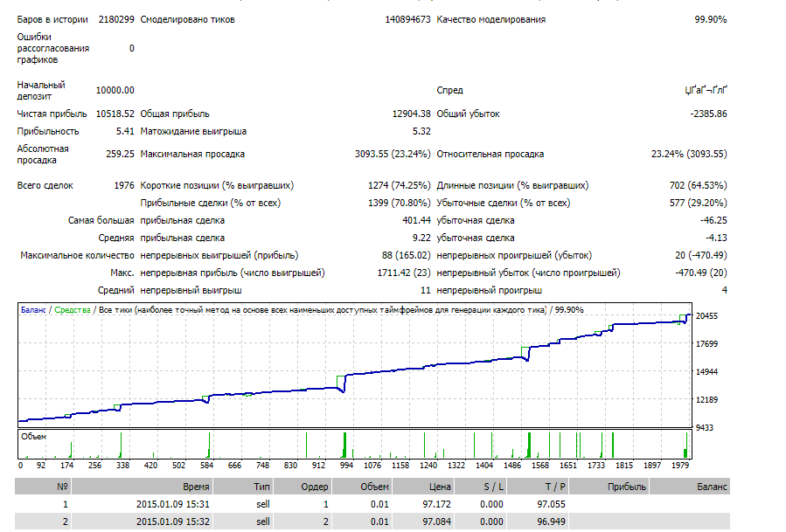Image resolution: width=786 pixels, height=532 pixels.
Task: Click the 99.90% modelling quality value
Action: click(710, 19)
